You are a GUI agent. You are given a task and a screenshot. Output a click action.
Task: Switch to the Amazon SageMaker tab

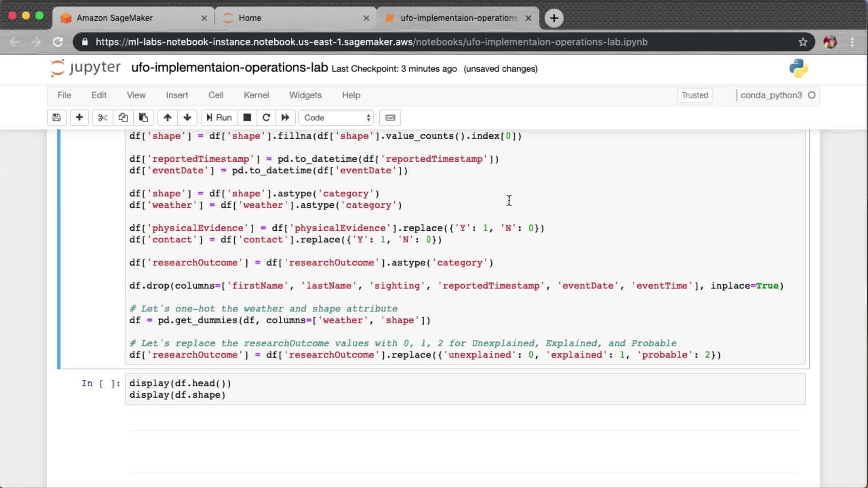coord(115,18)
